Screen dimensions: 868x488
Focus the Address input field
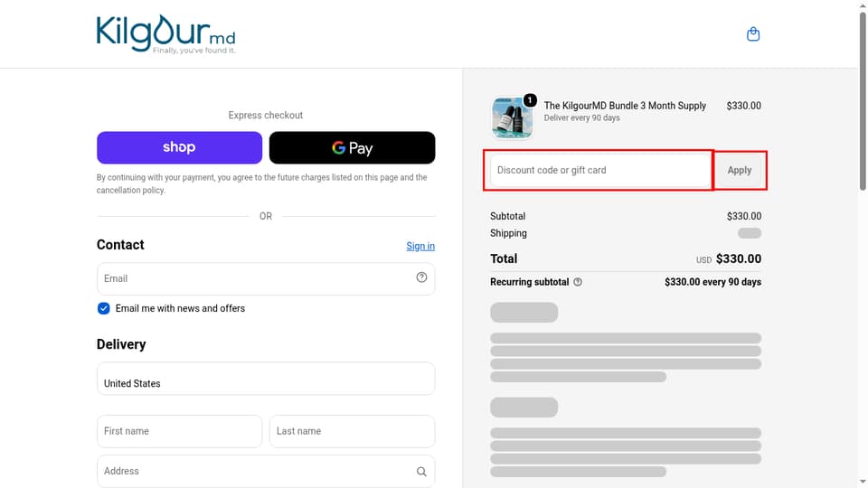point(266,472)
